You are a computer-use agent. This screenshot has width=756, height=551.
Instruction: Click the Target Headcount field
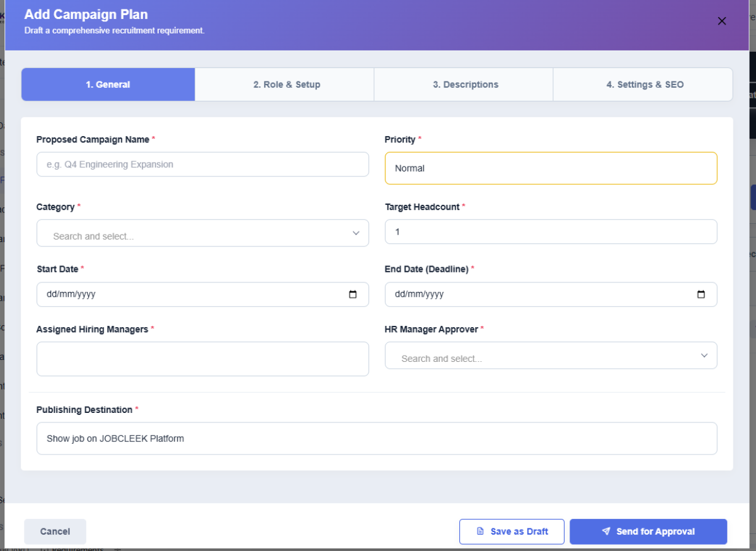click(551, 231)
